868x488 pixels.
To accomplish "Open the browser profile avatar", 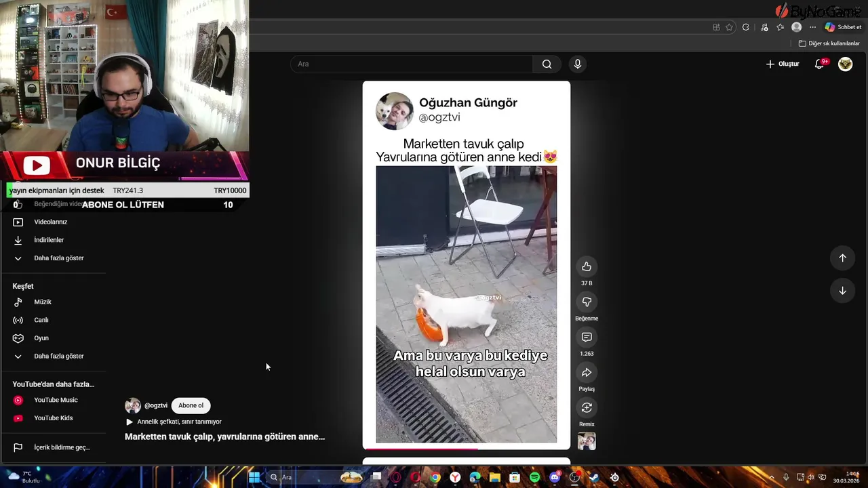I will pyautogui.click(x=797, y=27).
